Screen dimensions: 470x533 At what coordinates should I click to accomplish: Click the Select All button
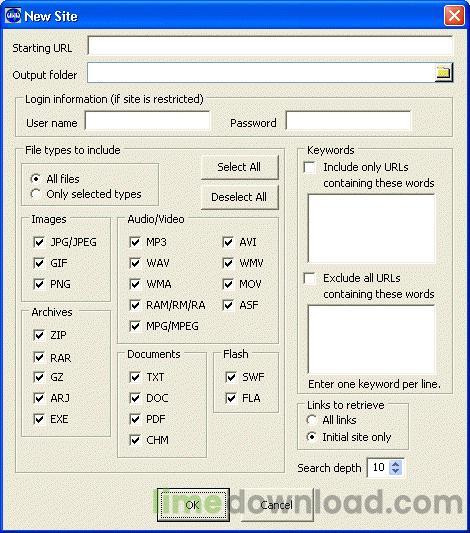point(240,167)
